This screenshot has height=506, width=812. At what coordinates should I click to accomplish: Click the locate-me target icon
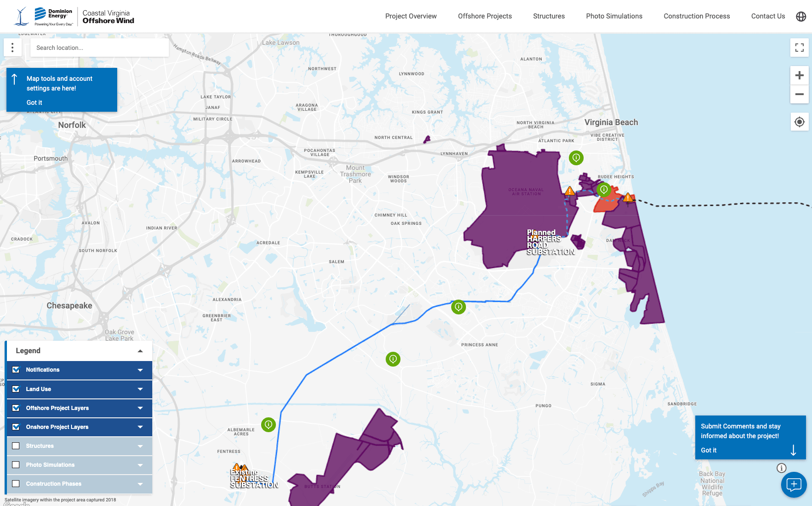tap(800, 122)
